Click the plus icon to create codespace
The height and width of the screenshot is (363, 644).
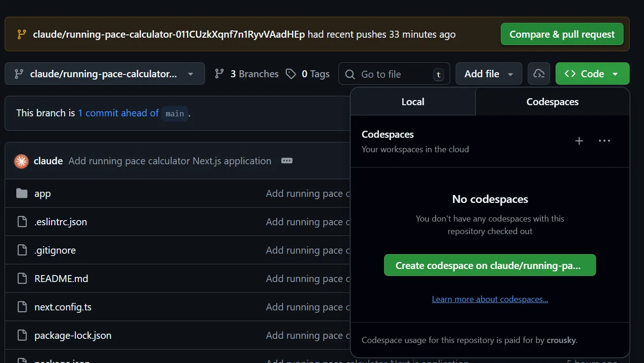coord(579,141)
